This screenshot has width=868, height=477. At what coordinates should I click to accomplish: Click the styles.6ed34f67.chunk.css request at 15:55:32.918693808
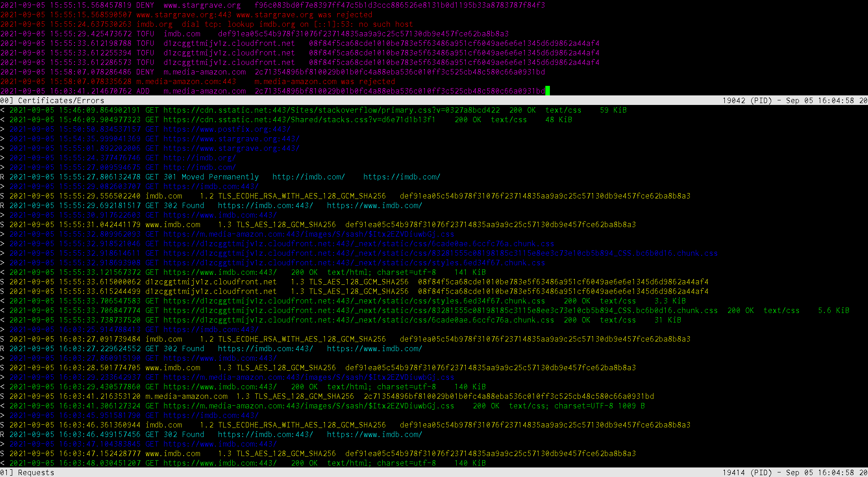click(354, 263)
